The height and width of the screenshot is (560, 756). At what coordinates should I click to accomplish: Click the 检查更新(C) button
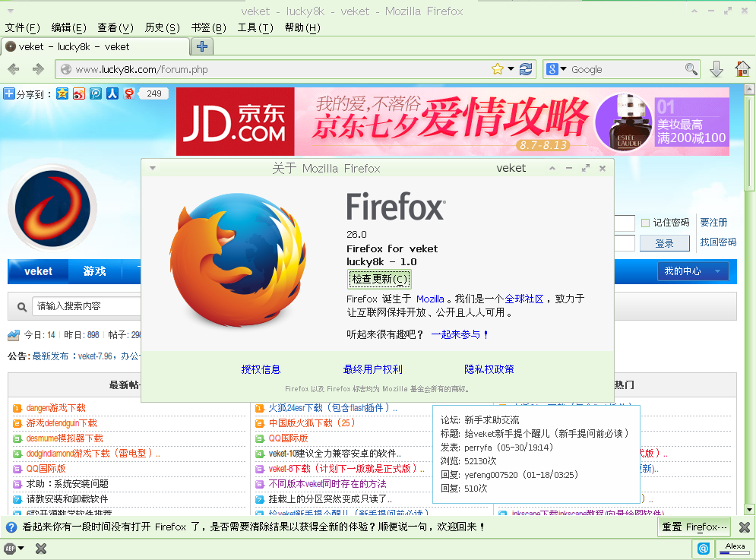[379, 279]
